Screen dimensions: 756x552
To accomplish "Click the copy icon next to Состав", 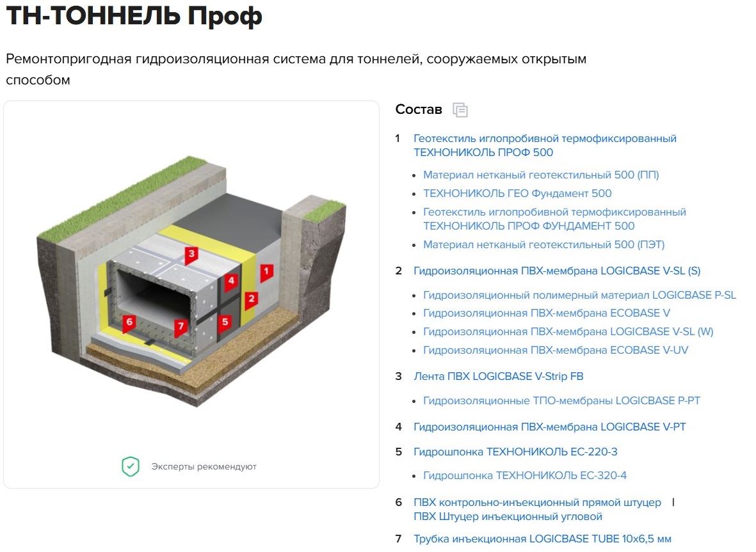I will pos(460,110).
